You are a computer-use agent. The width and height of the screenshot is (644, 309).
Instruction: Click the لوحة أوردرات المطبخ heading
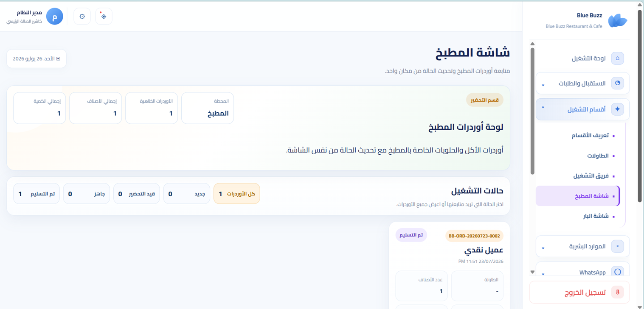tap(466, 127)
